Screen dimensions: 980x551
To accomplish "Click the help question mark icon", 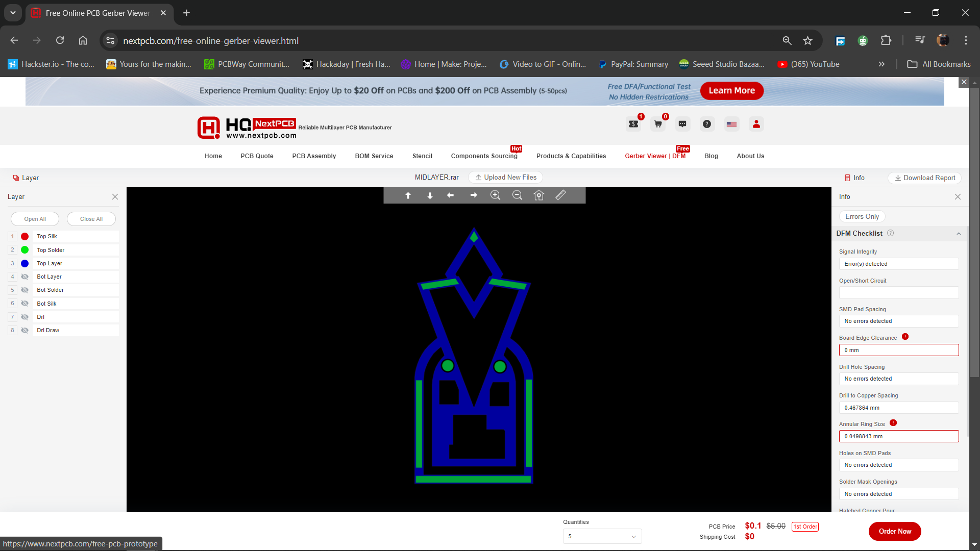I will point(707,124).
